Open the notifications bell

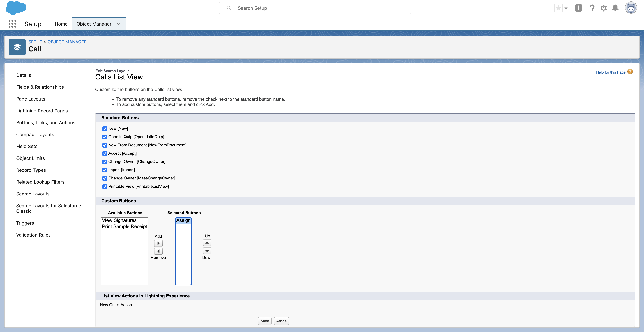pos(615,8)
